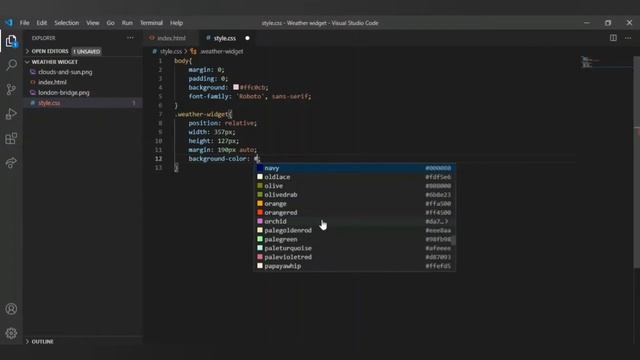This screenshot has height=360, width=640.
Task: Pick orangered in autocomplete list
Action: click(x=354, y=213)
